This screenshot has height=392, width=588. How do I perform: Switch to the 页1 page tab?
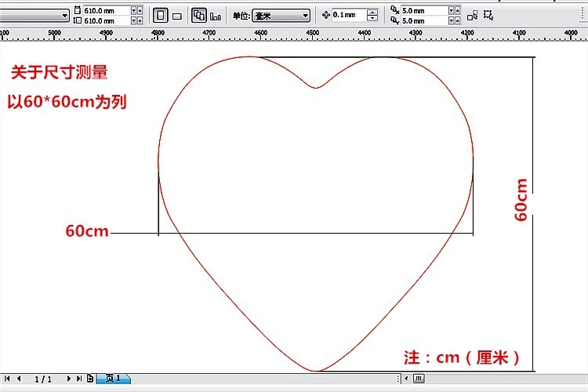[x=113, y=379]
